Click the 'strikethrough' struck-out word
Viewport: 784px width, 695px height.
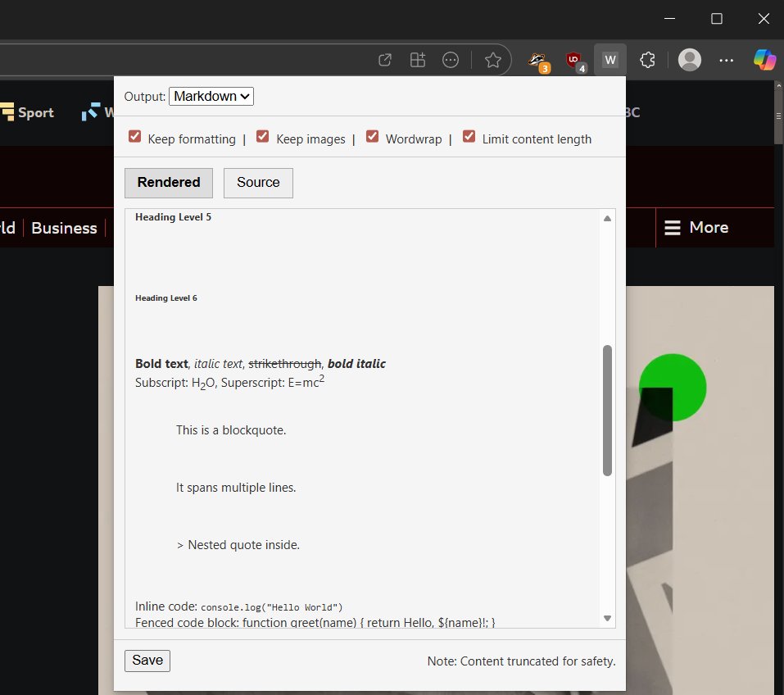click(284, 364)
